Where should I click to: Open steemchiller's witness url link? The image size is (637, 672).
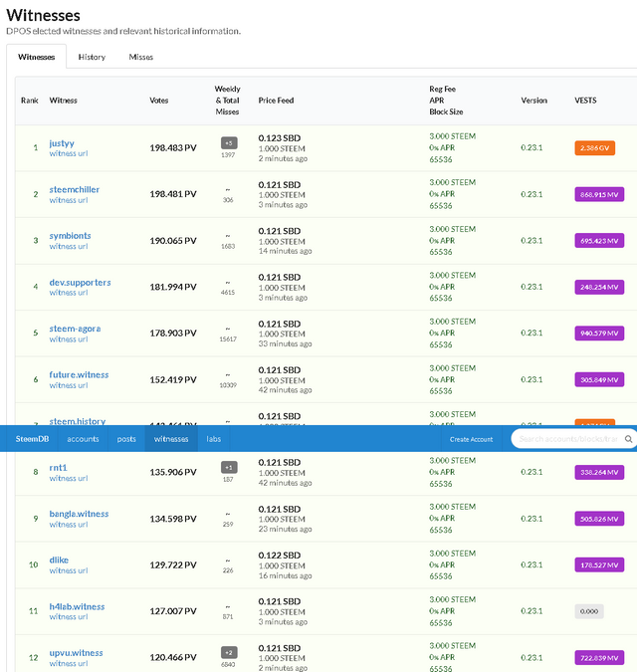coord(69,200)
